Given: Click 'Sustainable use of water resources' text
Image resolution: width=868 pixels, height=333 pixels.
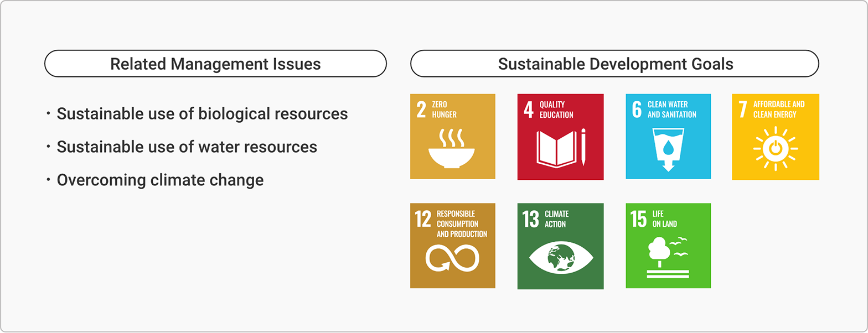Looking at the screenshot, I should pyautogui.click(x=187, y=147).
